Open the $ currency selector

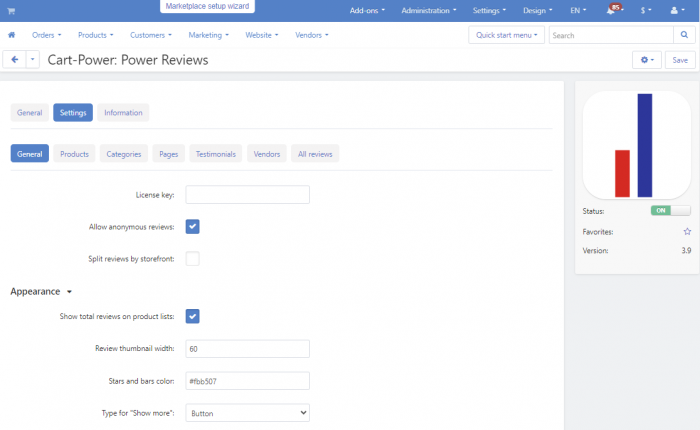tap(646, 10)
